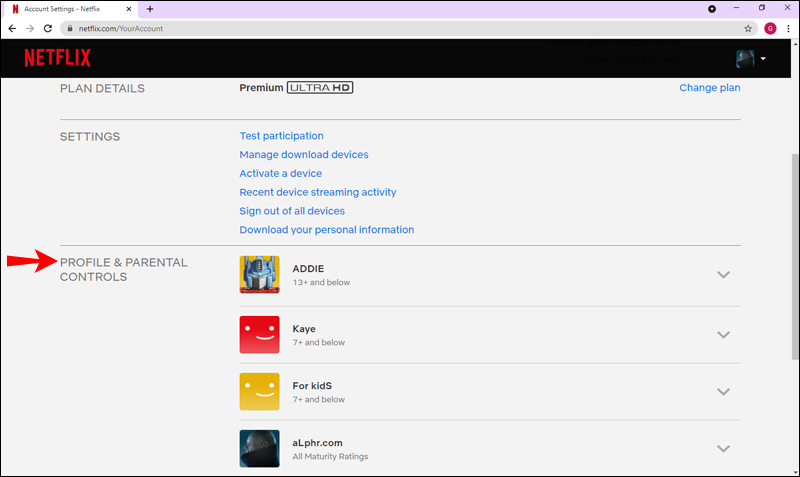Reload the page with the refresh icon
The width and height of the screenshot is (800, 477).
[x=48, y=29]
